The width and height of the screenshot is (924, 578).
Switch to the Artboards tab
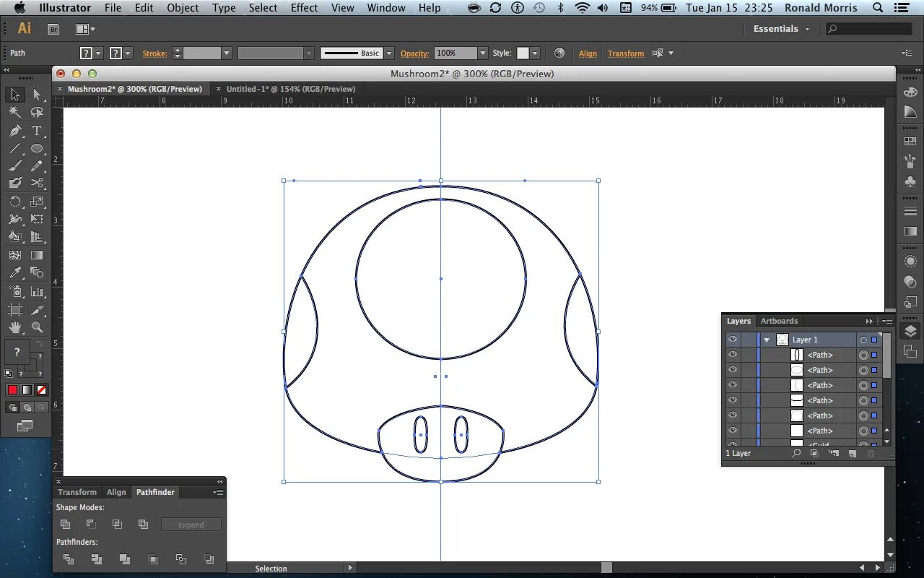click(779, 321)
